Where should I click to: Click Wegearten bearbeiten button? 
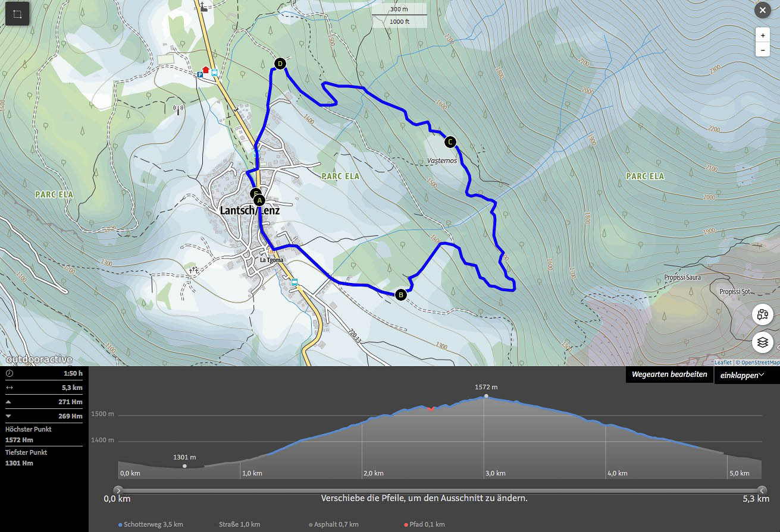click(x=669, y=374)
